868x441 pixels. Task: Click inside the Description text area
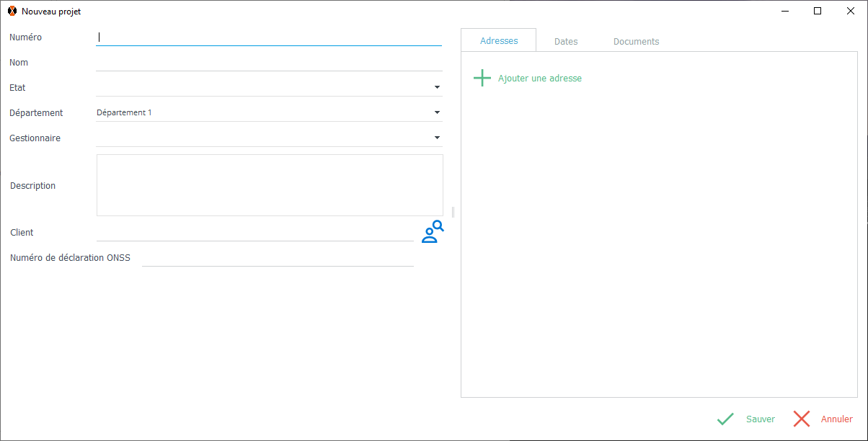coord(270,185)
